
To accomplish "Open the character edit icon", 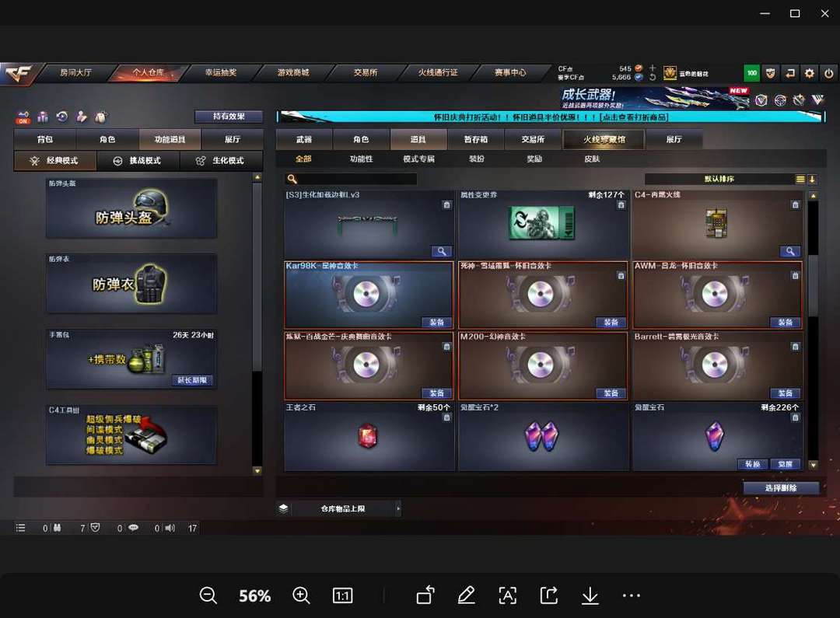I will tap(82, 116).
